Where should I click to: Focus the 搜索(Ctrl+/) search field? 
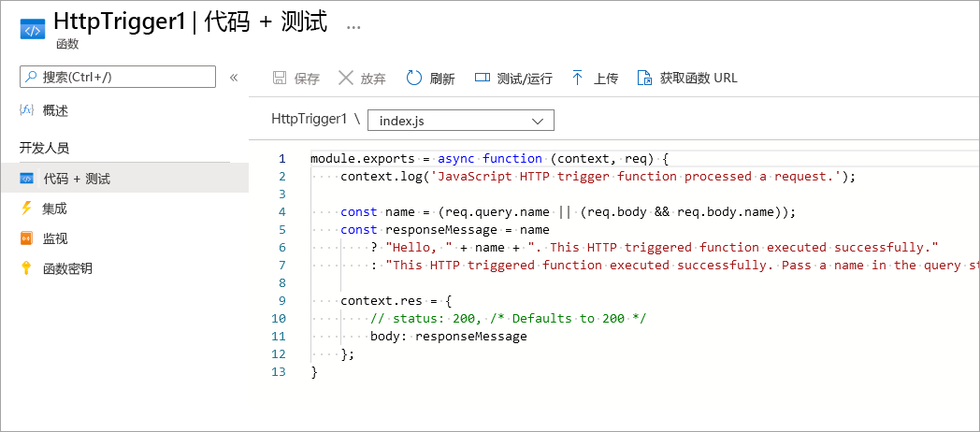click(118, 77)
